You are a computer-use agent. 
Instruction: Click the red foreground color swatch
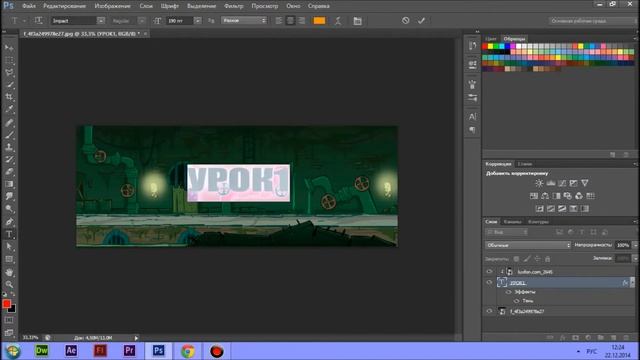pos(6,304)
